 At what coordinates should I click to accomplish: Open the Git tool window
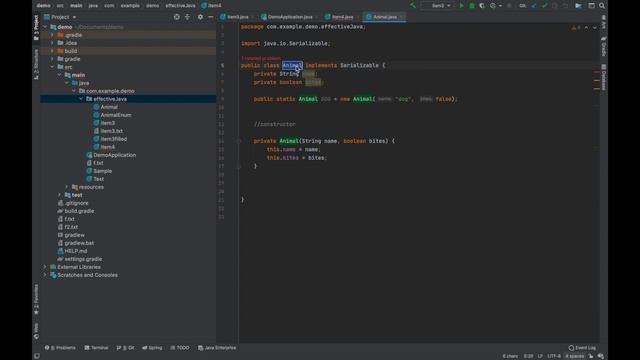(125, 348)
